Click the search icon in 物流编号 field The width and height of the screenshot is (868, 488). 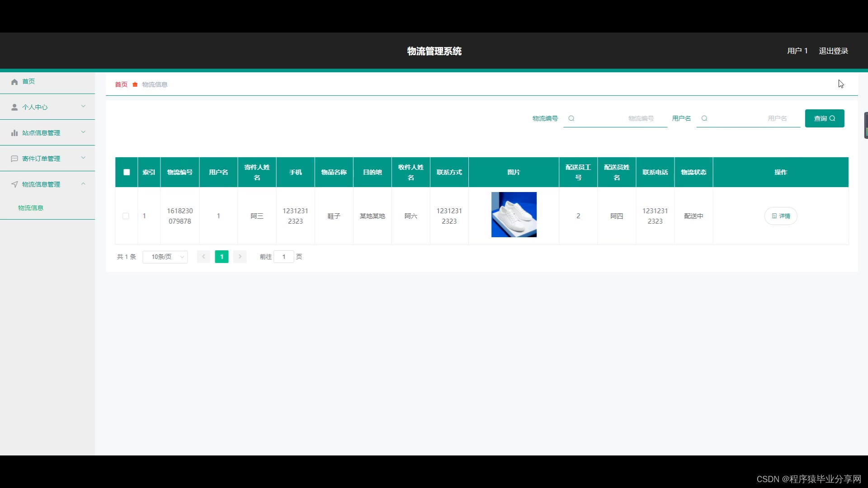[x=571, y=118]
